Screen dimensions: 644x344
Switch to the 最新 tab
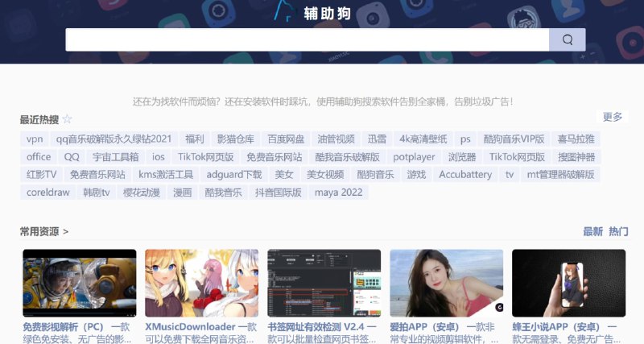(x=592, y=231)
